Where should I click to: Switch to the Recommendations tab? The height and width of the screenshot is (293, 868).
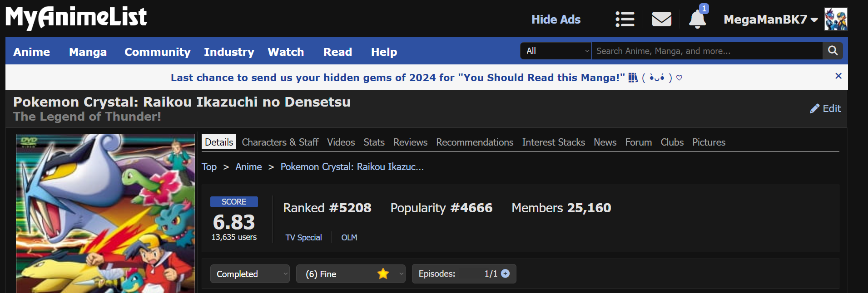(475, 142)
